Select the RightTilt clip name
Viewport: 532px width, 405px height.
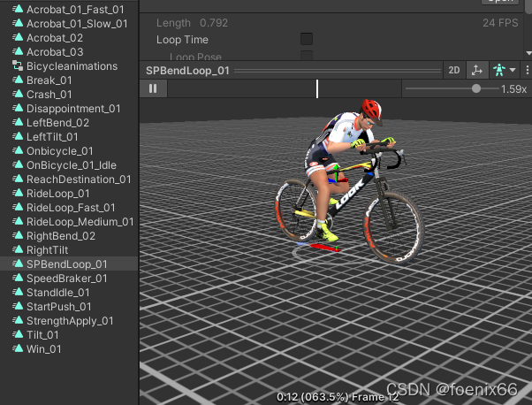[x=47, y=250]
